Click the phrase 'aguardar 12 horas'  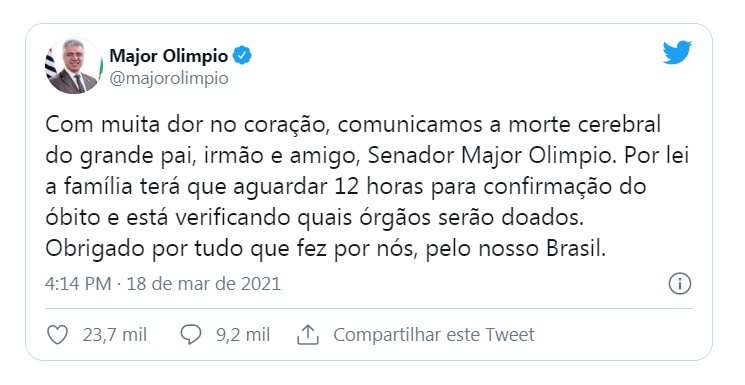click(x=327, y=187)
